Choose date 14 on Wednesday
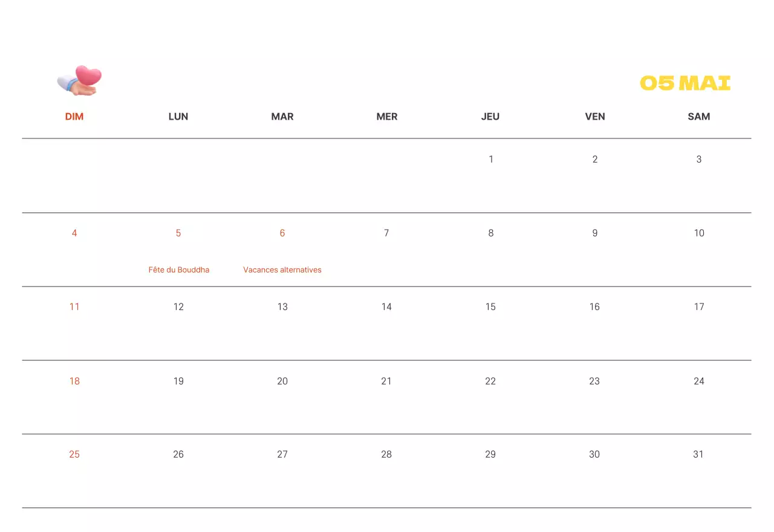The image size is (774, 532). tap(386, 307)
